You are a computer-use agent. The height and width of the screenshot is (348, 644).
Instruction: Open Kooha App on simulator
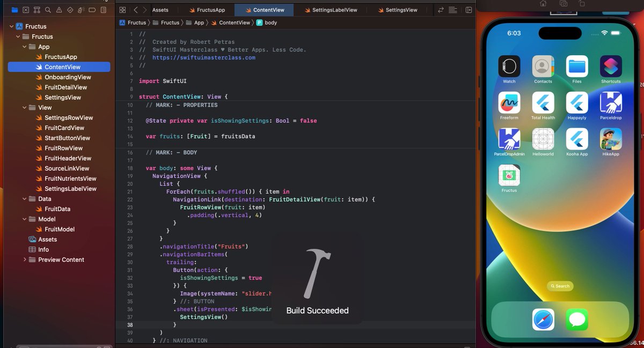coord(577,139)
